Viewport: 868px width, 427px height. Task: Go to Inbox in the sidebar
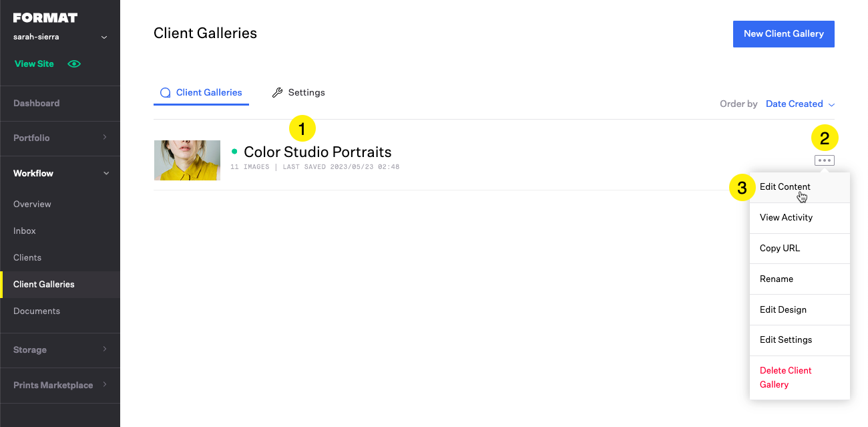(25, 231)
